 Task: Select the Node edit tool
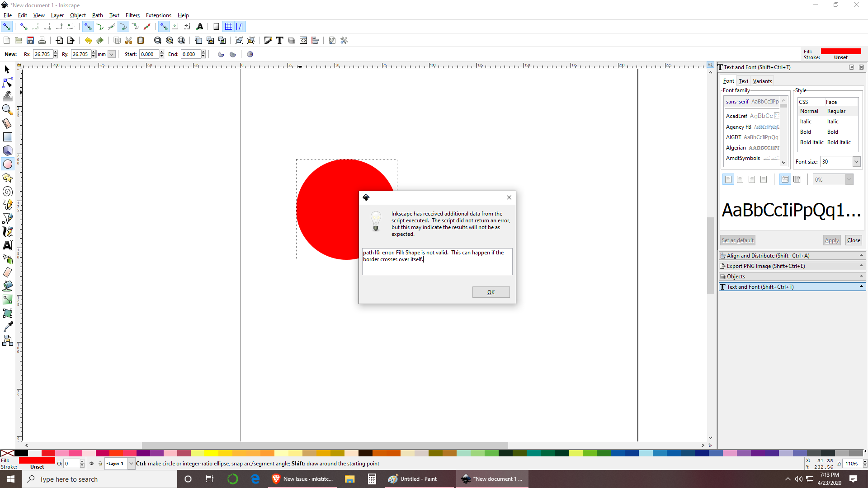8,83
